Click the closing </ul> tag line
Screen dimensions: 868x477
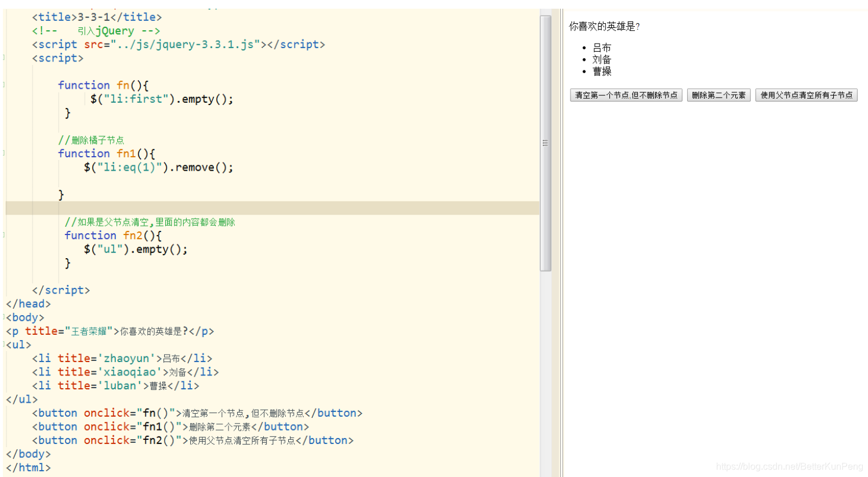pos(22,399)
